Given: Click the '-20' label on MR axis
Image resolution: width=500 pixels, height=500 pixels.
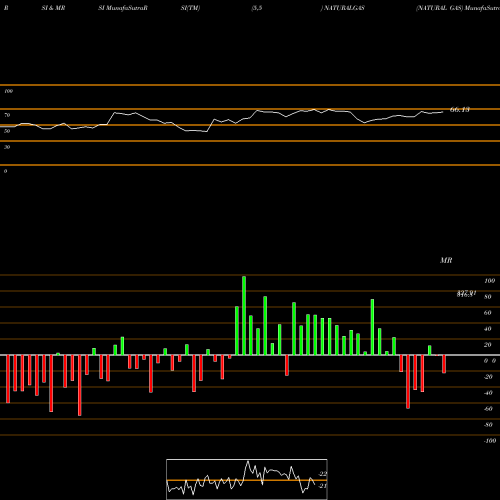Looking at the screenshot, I should coord(488,377).
